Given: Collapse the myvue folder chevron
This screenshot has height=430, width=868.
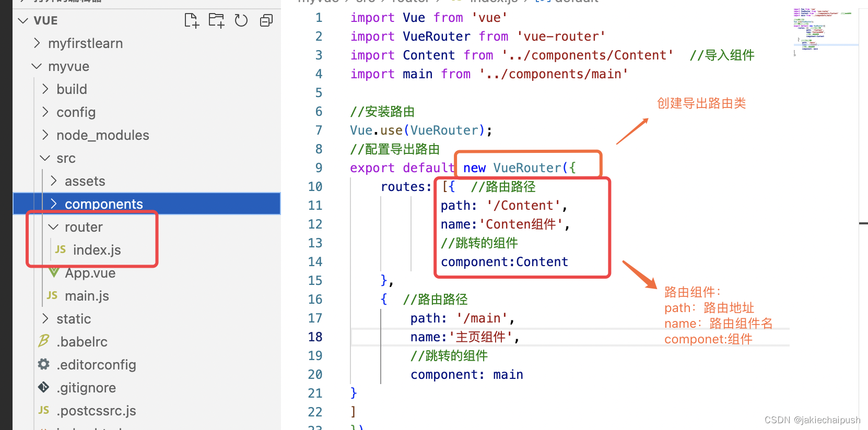Looking at the screenshot, I should 37,66.
